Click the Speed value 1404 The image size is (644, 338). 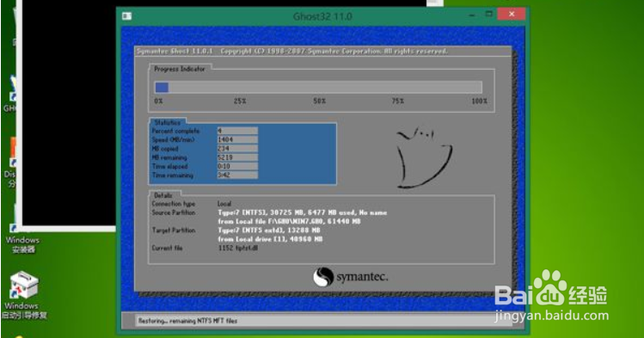click(237, 139)
